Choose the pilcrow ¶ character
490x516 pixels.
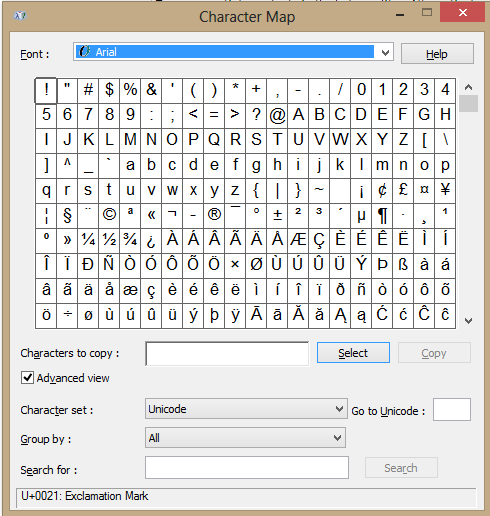click(x=382, y=215)
